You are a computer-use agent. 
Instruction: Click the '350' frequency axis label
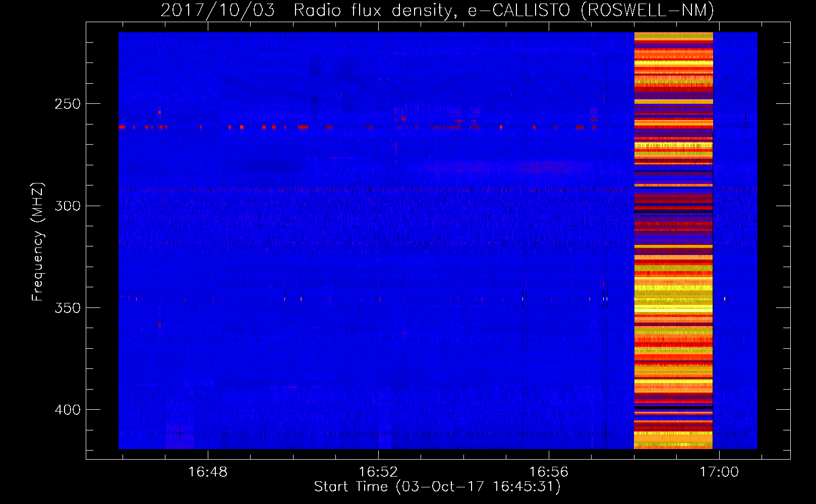(x=68, y=308)
